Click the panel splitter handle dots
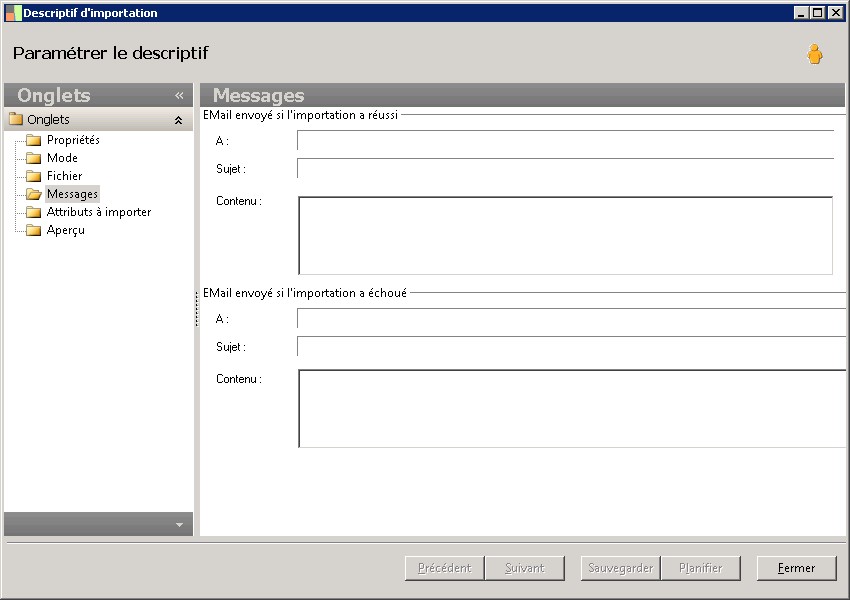850x600 pixels. tap(196, 309)
